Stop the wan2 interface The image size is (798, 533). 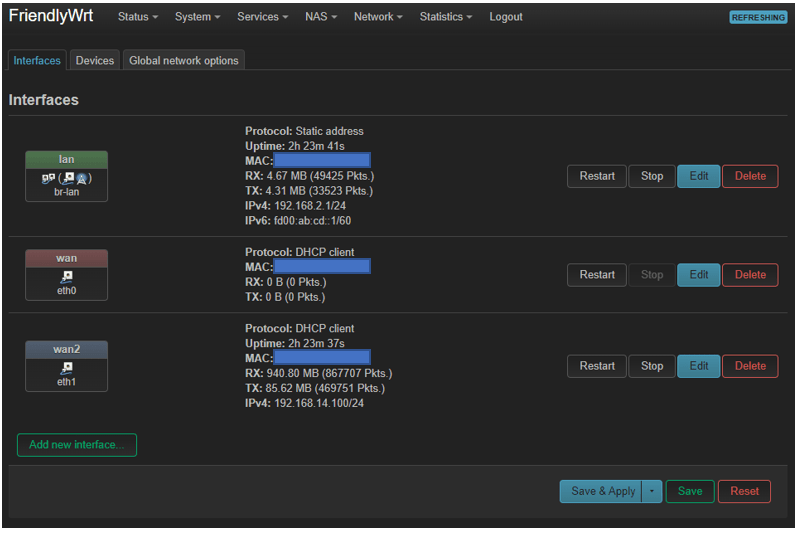[x=652, y=366]
